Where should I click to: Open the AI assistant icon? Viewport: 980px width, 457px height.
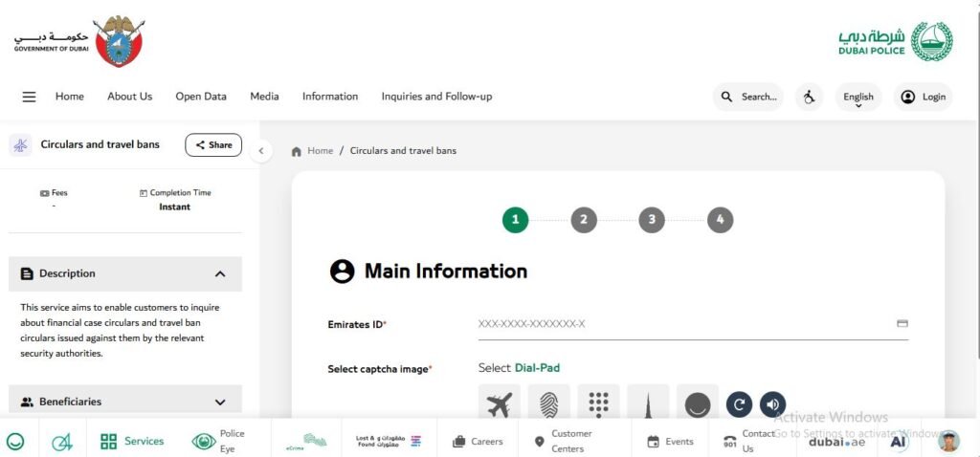click(898, 442)
